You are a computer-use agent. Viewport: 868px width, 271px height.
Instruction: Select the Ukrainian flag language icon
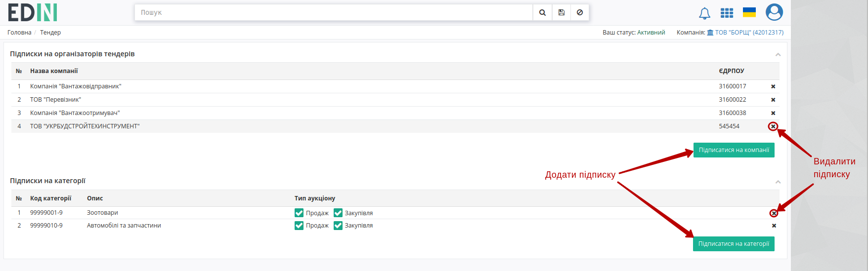pyautogui.click(x=749, y=12)
